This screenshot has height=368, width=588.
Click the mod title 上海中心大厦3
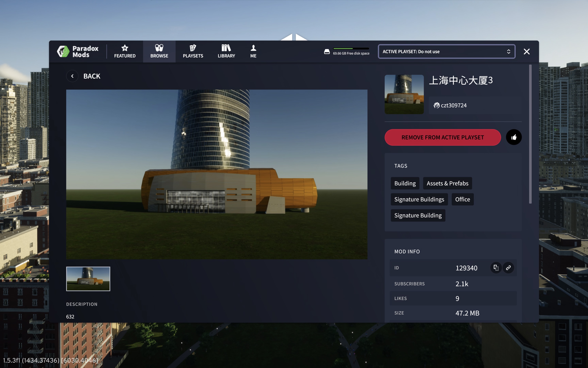pos(461,81)
